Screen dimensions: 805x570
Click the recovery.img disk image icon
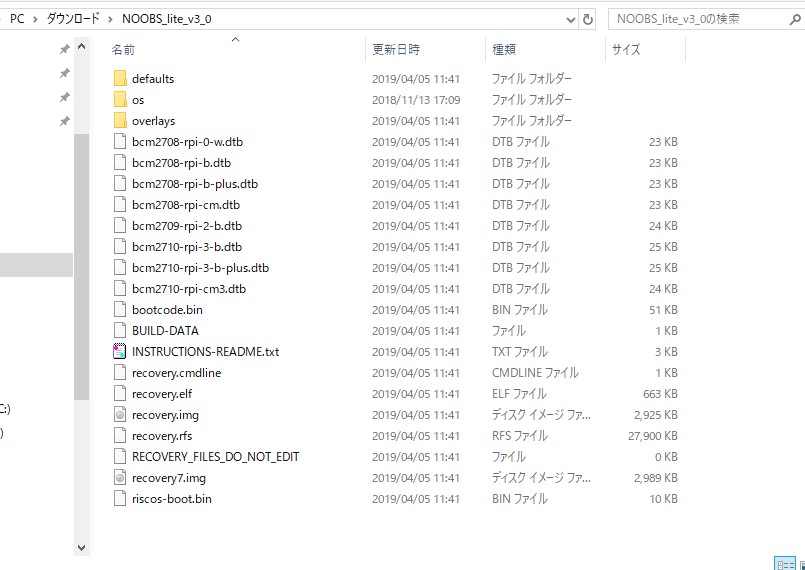(x=120, y=415)
